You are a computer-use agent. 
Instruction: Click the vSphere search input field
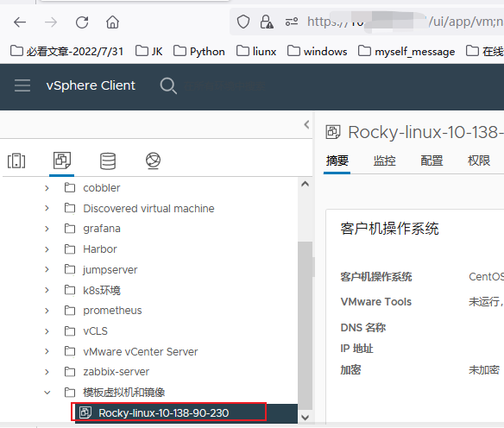225,85
